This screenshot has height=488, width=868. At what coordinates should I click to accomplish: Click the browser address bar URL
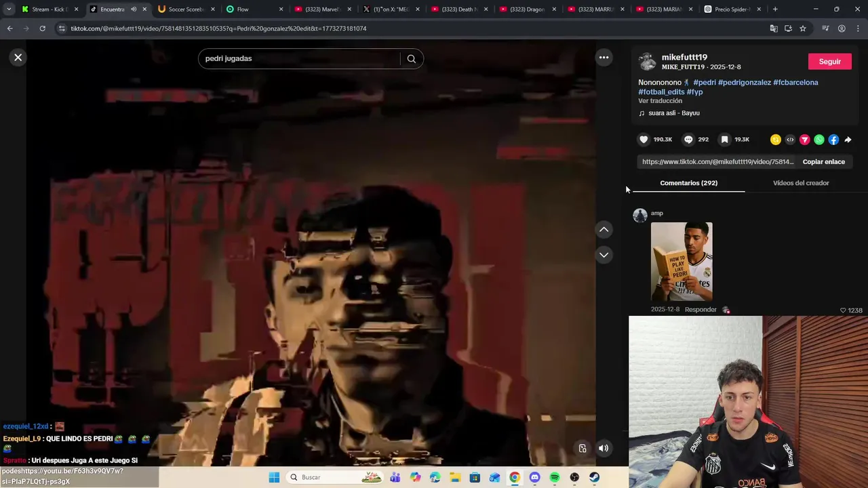point(218,28)
